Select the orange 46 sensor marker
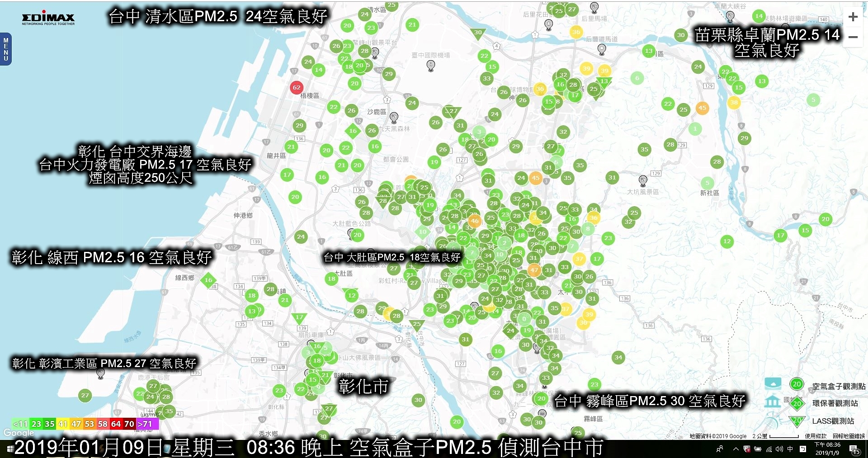 474,221
